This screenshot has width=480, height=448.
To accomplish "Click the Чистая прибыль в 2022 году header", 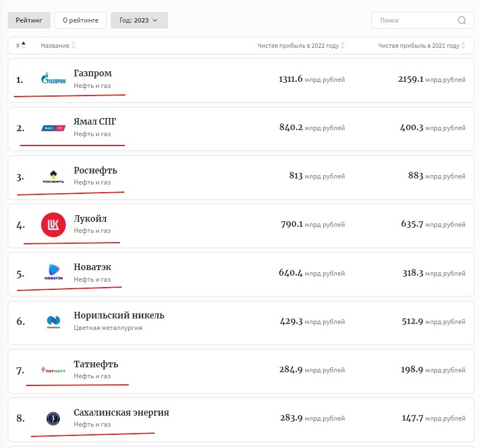I will point(298,46).
